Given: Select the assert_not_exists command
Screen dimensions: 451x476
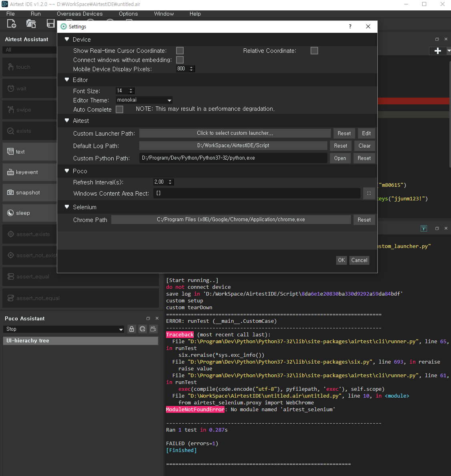Looking at the screenshot, I should coord(30,255).
